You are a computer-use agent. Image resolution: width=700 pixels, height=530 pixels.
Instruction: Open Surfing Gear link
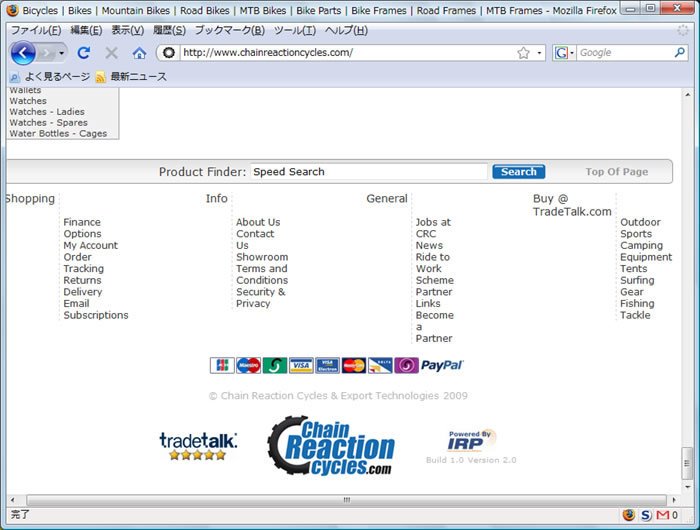point(637,286)
